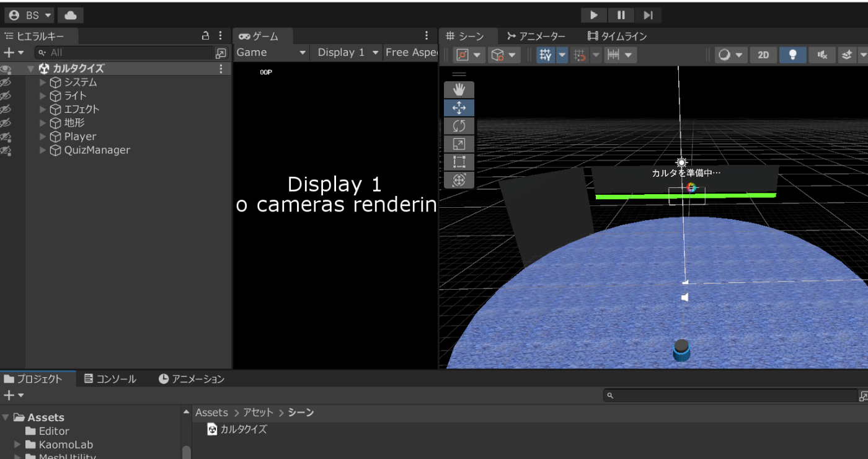
Task: Open the draw mode shading dropdown
Action: click(x=730, y=55)
